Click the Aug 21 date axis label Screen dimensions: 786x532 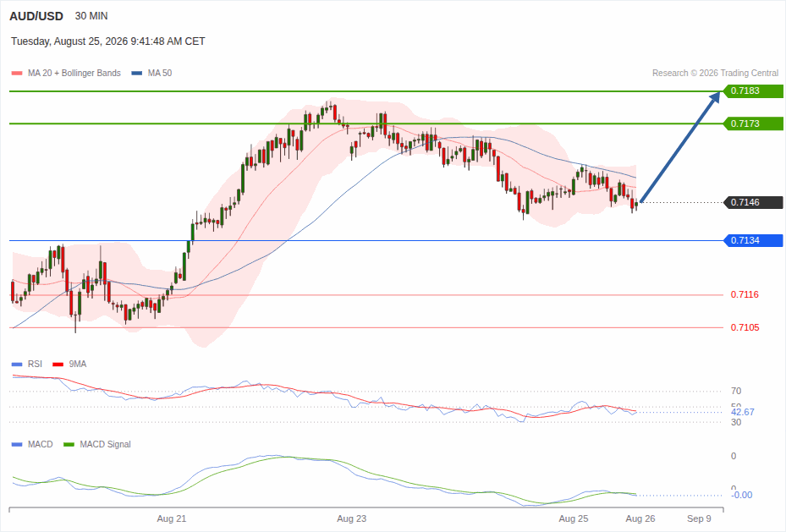click(x=172, y=518)
